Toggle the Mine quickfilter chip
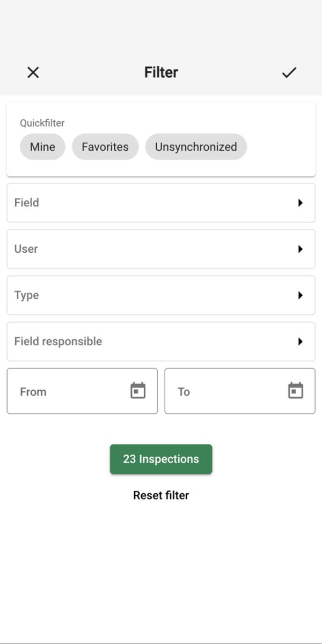The image size is (322, 644). tap(42, 147)
